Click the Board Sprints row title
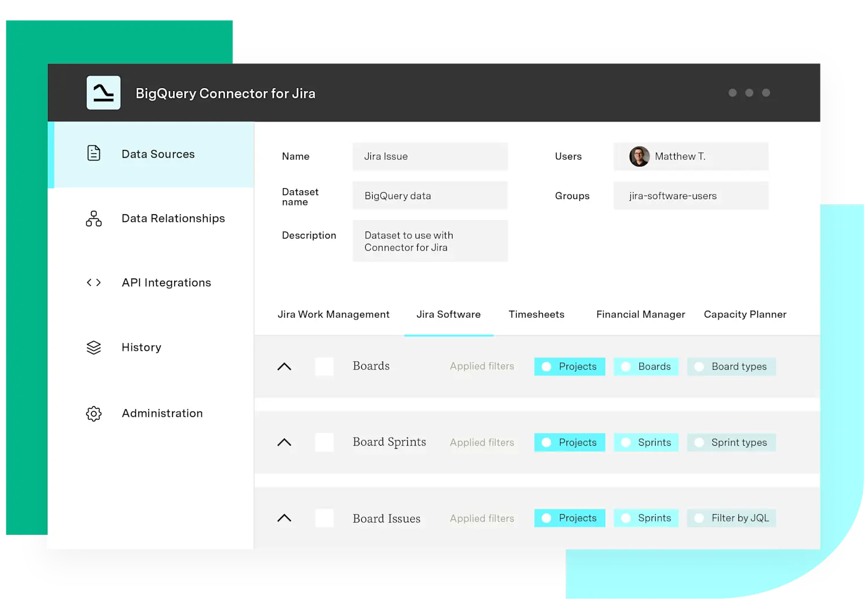This screenshot has width=868, height=613. pyautogui.click(x=389, y=442)
